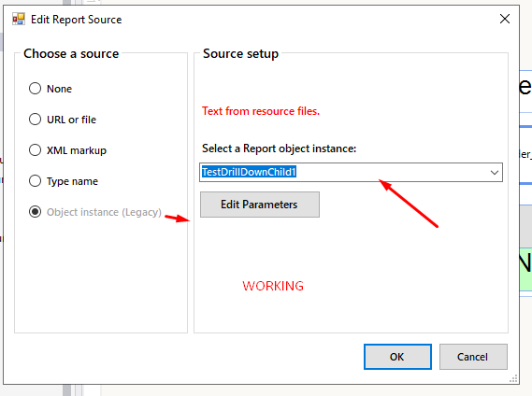Expand the Report object instance dropdown arrow

(495, 173)
